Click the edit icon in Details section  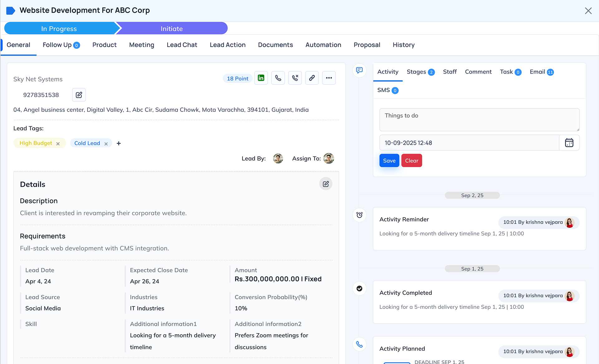click(326, 184)
